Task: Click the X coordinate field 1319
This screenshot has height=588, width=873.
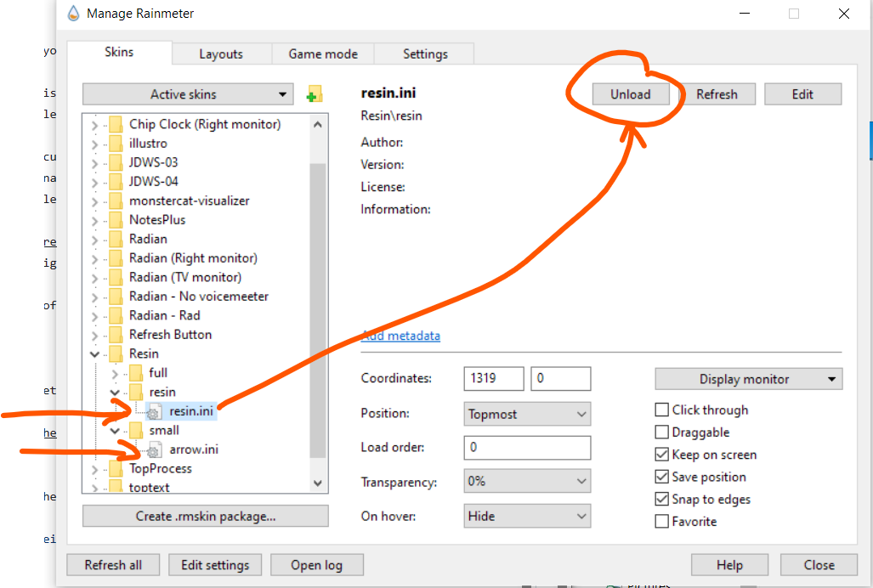Action: coord(494,379)
